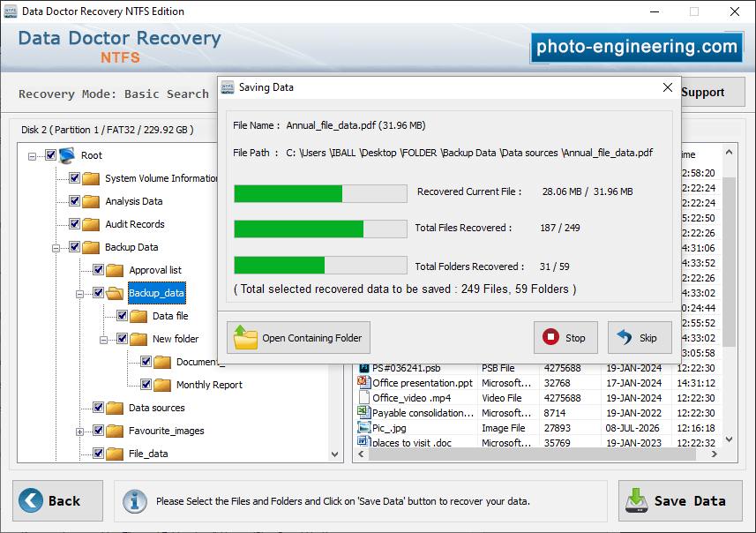Click the Saving Data dialog title icon
This screenshot has width=756, height=533.
click(x=228, y=87)
